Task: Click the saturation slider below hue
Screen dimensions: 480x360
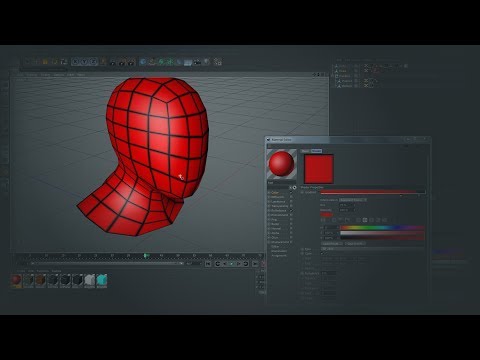Action: pyautogui.click(x=382, y=233)
